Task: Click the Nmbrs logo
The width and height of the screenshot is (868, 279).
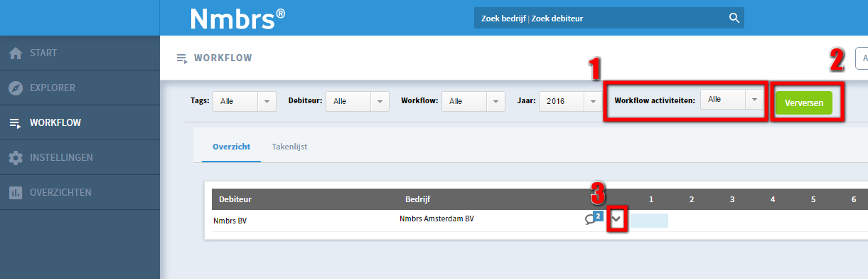Action: pos(238,19)
